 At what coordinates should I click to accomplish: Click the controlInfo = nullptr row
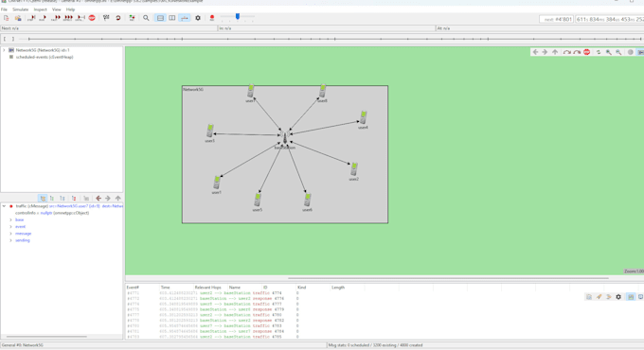coord(52,213)
